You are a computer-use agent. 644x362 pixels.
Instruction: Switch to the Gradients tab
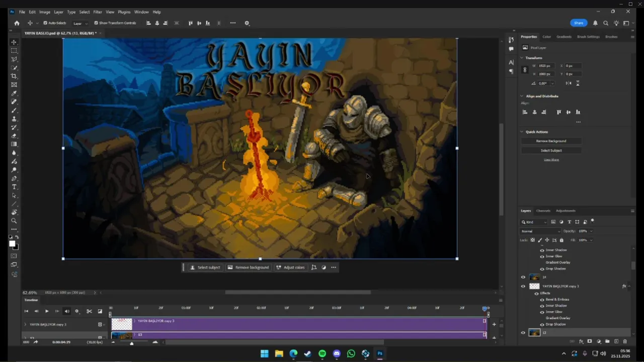564,37
